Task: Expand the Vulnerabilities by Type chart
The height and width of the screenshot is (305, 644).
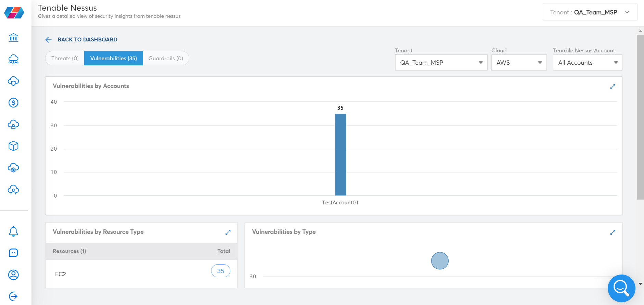Action: point(613,232)
